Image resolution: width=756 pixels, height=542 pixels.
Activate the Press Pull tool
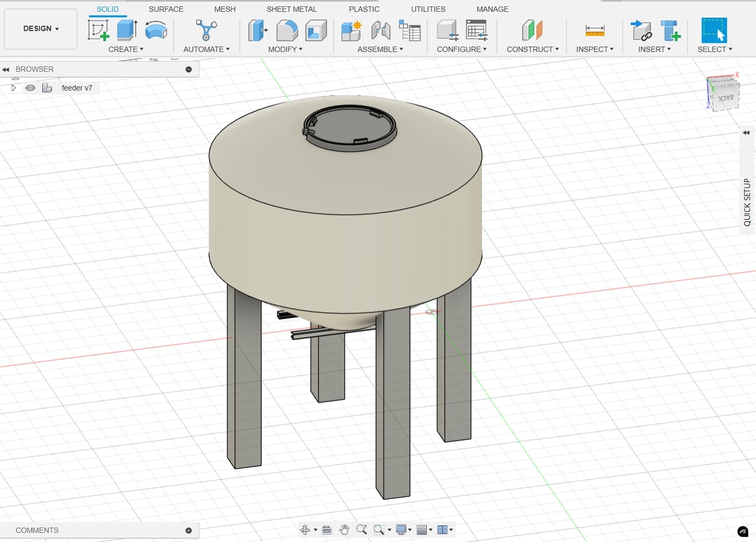pyautogui.click(x=258, y=31)
